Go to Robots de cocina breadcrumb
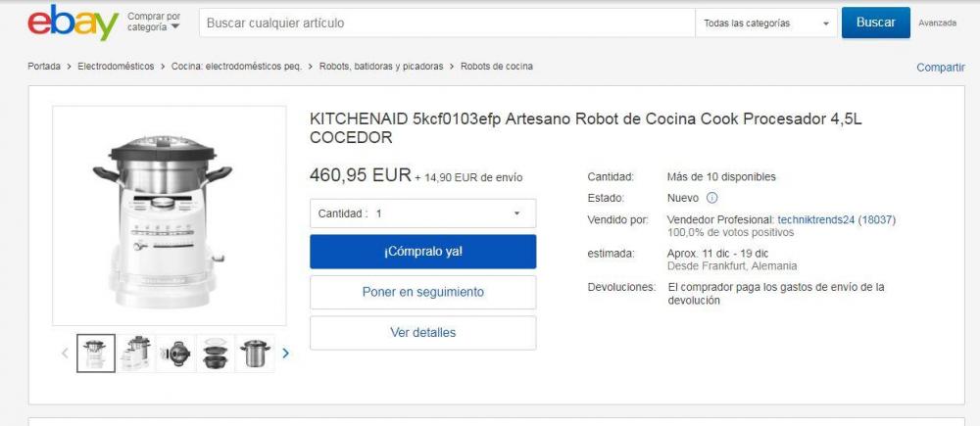 496,67
